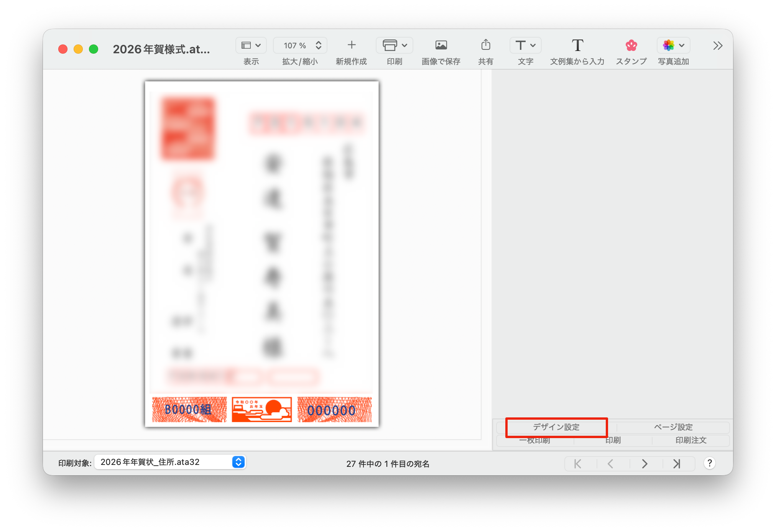Open the help question mark button

709,463
